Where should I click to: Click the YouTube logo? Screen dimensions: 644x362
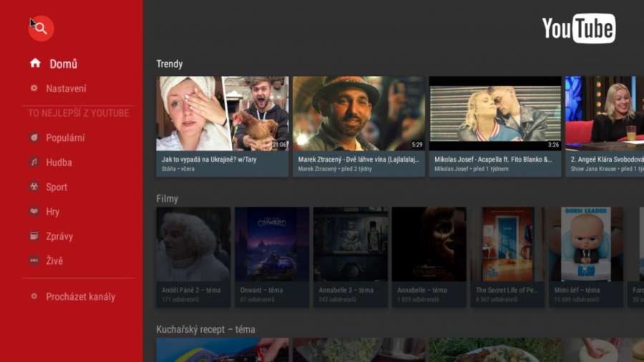pos(579,29)
